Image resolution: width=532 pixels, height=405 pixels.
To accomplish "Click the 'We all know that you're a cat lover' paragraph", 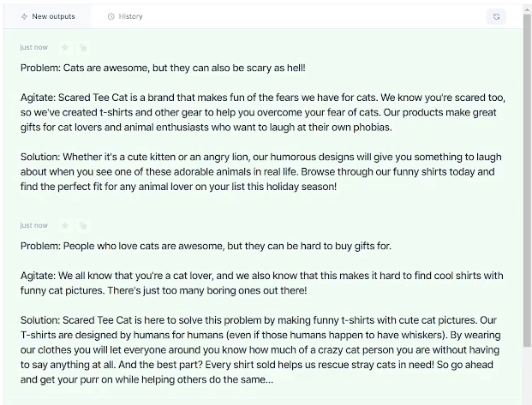I will [261, 283].
